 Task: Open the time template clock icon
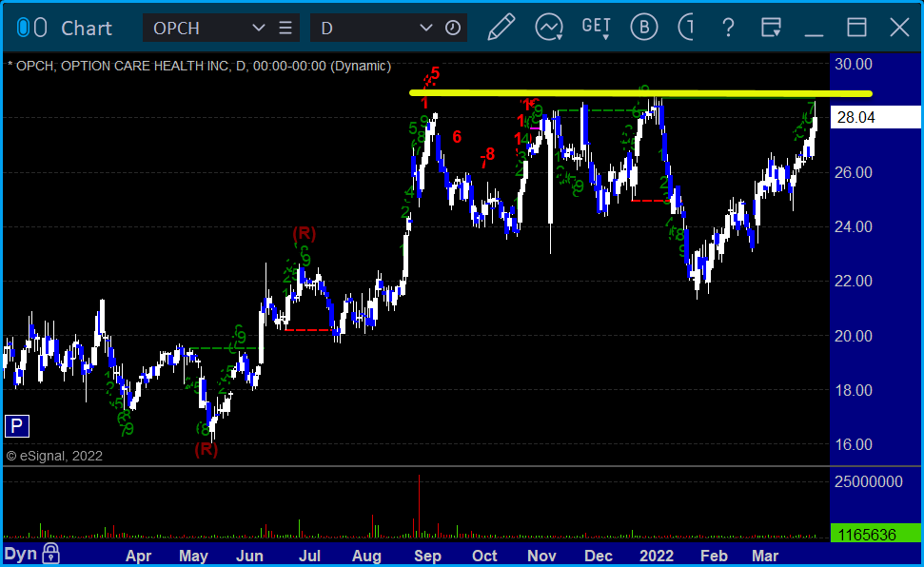click(453, 28)
